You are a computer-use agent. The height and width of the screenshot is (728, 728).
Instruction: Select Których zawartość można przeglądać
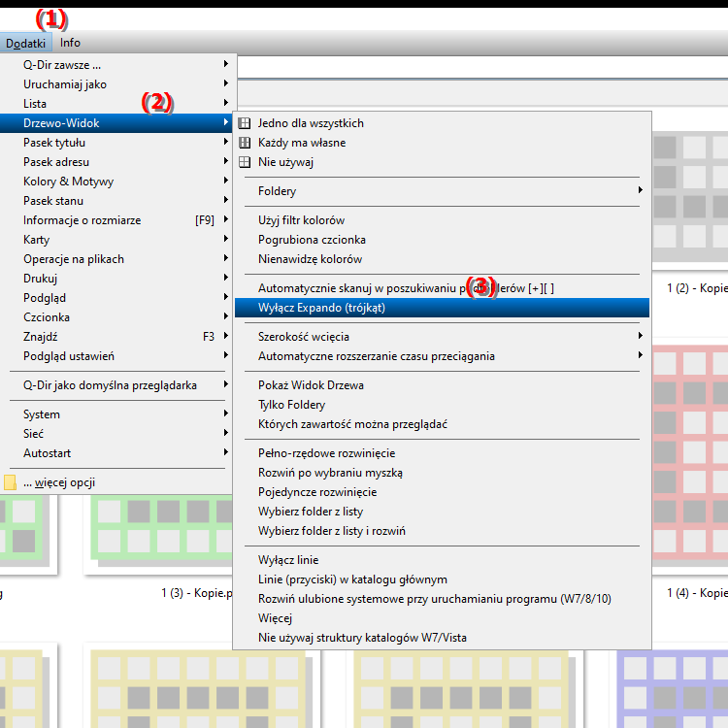tap(442, 424)
